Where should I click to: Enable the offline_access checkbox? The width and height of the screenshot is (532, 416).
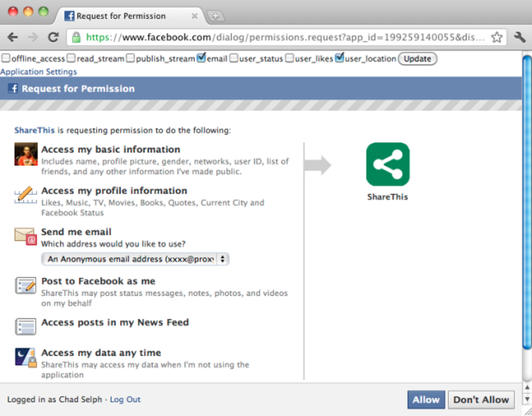coord(6,58)
